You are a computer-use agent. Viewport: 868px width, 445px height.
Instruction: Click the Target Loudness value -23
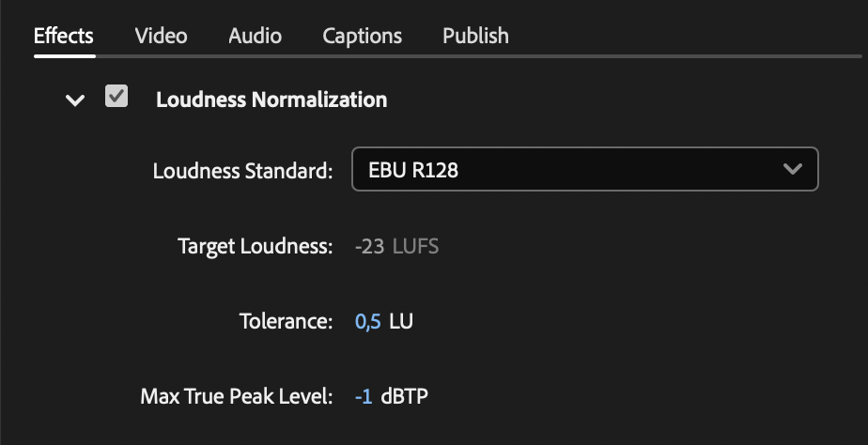pos(369,247)
